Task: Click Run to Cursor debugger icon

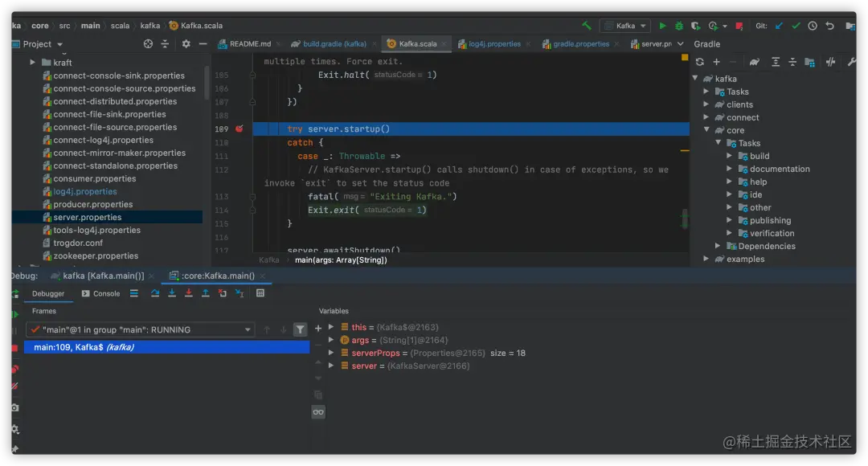Action: (x=240, y=293)
